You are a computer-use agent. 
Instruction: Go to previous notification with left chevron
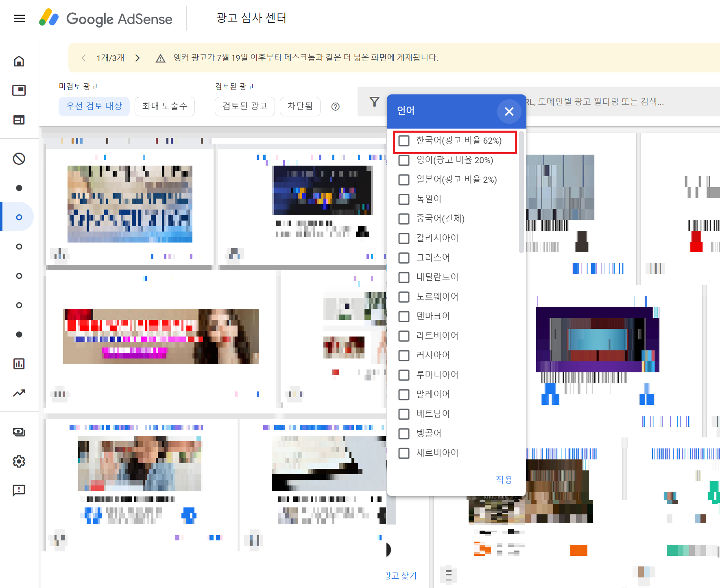click(x=84, y=58)
